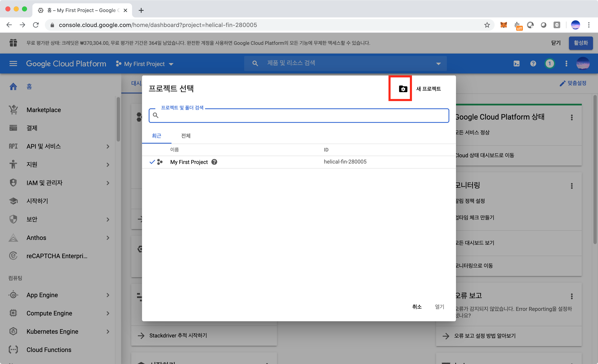
Task: Open the notifications badge showing 1
Action: point(549,64)
